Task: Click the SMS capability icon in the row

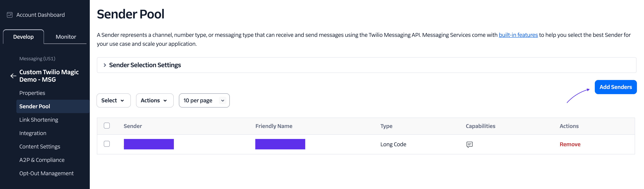Action: coord(469,144)
